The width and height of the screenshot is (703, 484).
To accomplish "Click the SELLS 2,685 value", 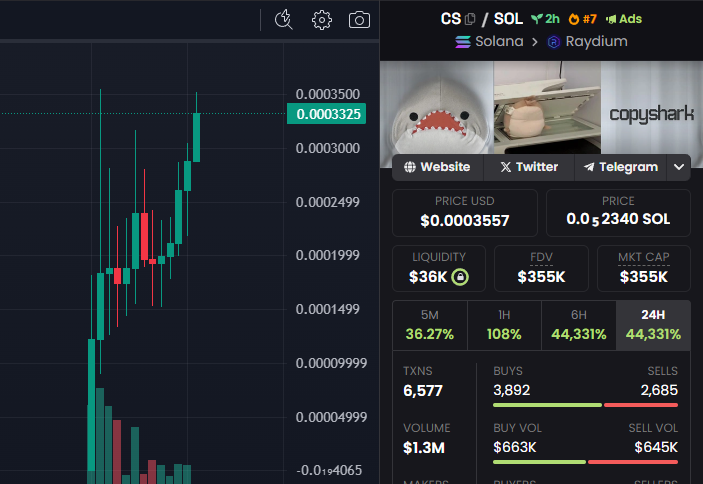I will (x=659, y=390).
